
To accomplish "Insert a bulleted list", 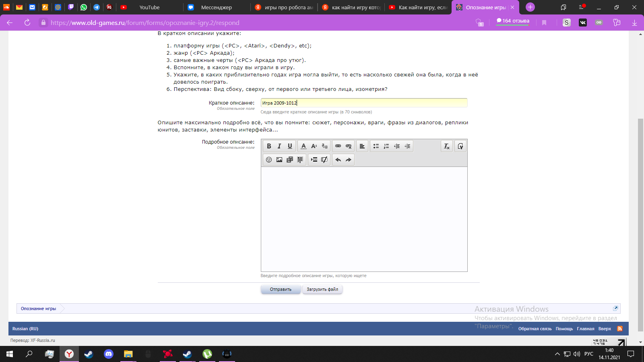I will [x=376, y=146].
